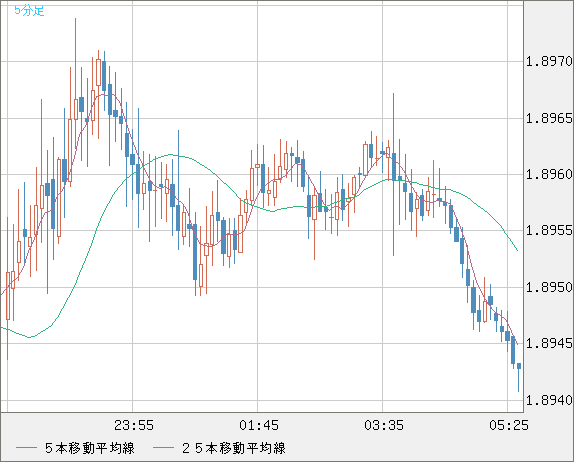This screenshot has width=574, height=462.
Task: Click the 1.8955 price axis label
Action: [x=549, y=231]
